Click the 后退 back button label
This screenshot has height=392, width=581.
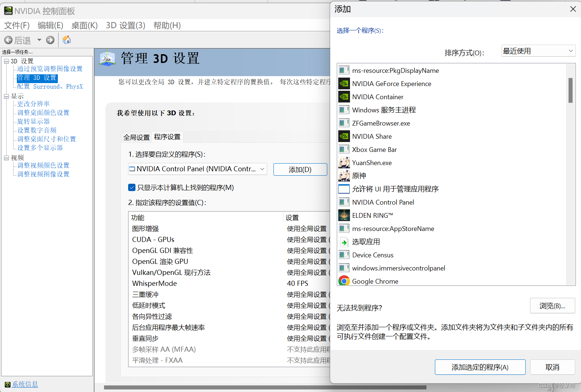coord(22,40)
